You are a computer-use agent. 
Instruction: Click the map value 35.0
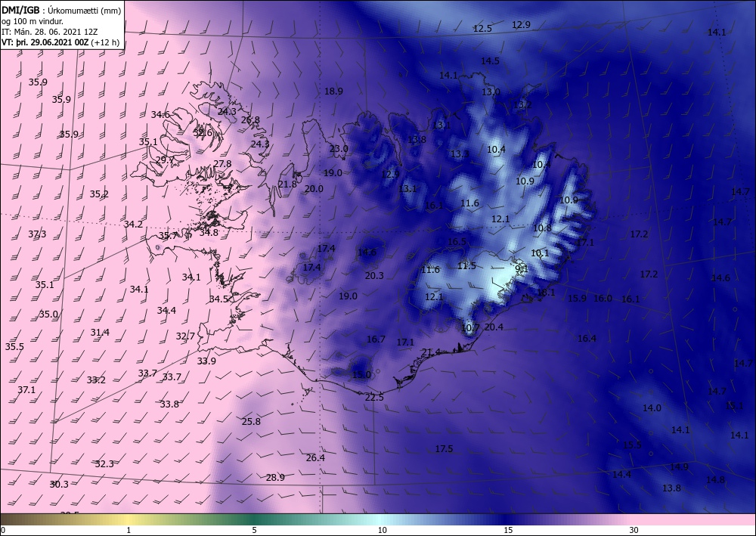tap(48, 314)
